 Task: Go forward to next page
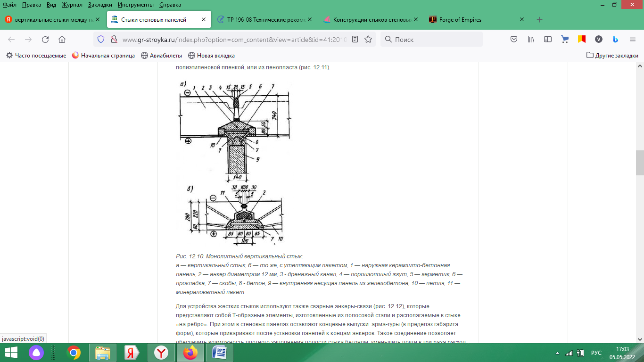tap(28, 40)
